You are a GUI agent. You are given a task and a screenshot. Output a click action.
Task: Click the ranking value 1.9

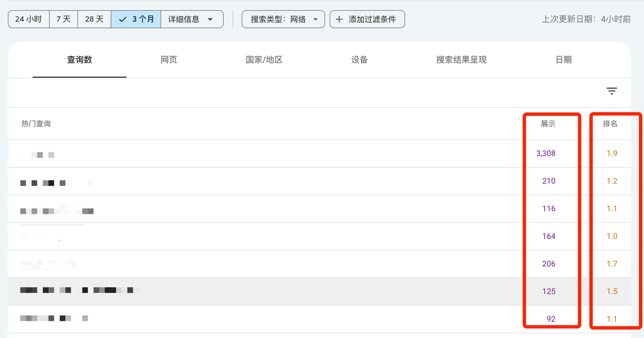tap(612, 153)
